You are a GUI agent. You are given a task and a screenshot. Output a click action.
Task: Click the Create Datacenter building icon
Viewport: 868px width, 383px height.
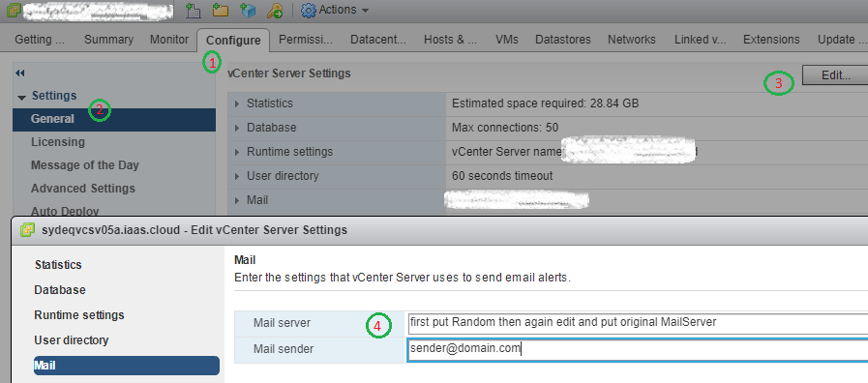[193, 10]
